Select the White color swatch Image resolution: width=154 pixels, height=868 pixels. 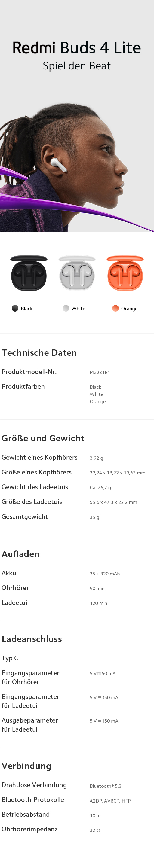pos(66,308)
